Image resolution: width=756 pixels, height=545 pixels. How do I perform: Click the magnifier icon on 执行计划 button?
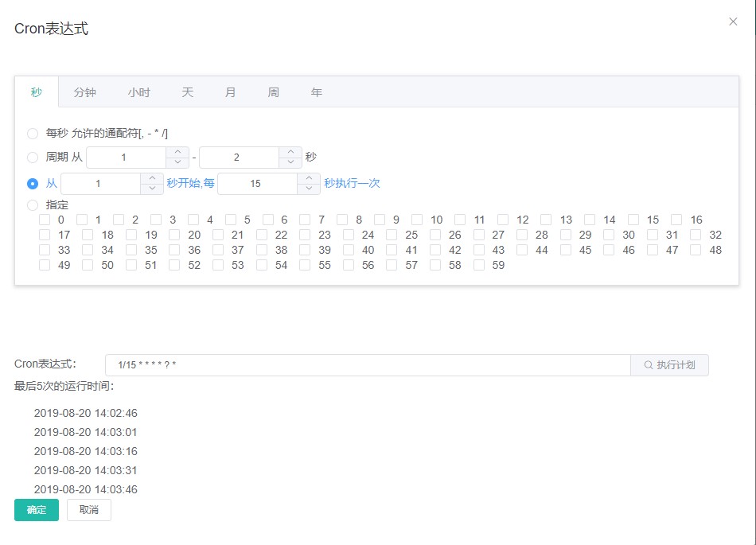[649, 364]
